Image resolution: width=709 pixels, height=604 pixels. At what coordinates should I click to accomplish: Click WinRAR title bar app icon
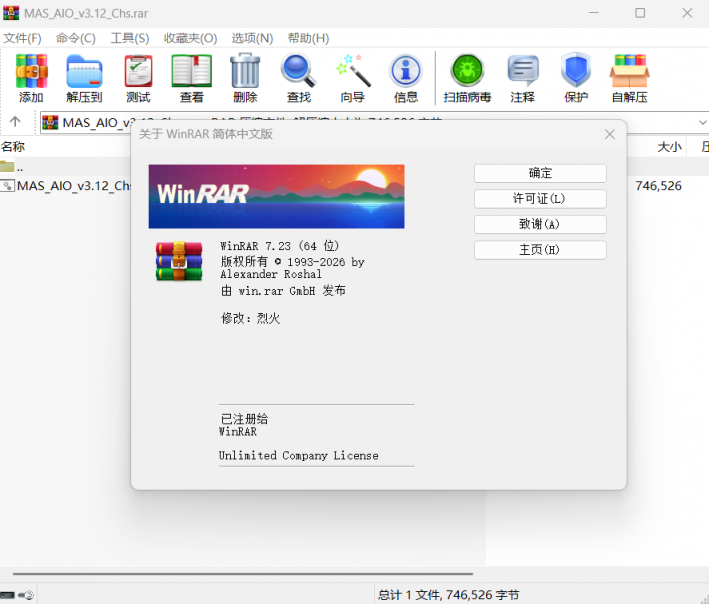coord(11,13)
